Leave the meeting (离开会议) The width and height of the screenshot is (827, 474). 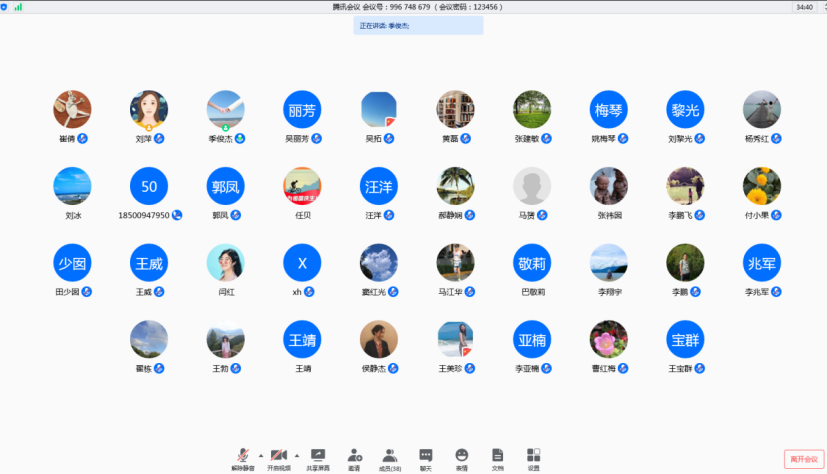pyautogui.click(x=804, y=459)
